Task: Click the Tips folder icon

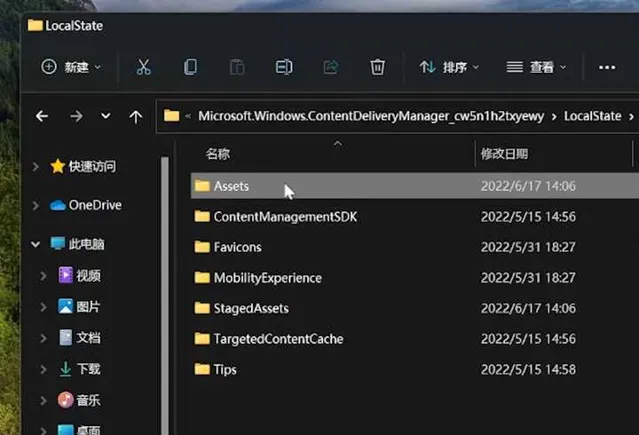Action: click(x=202, y=369)
